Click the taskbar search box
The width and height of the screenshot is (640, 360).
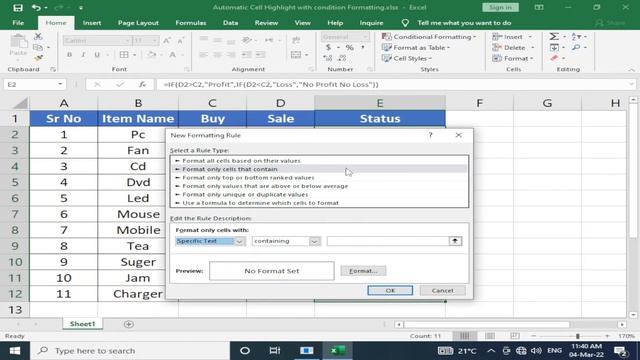pyautogui.click(x=130, y=351)
